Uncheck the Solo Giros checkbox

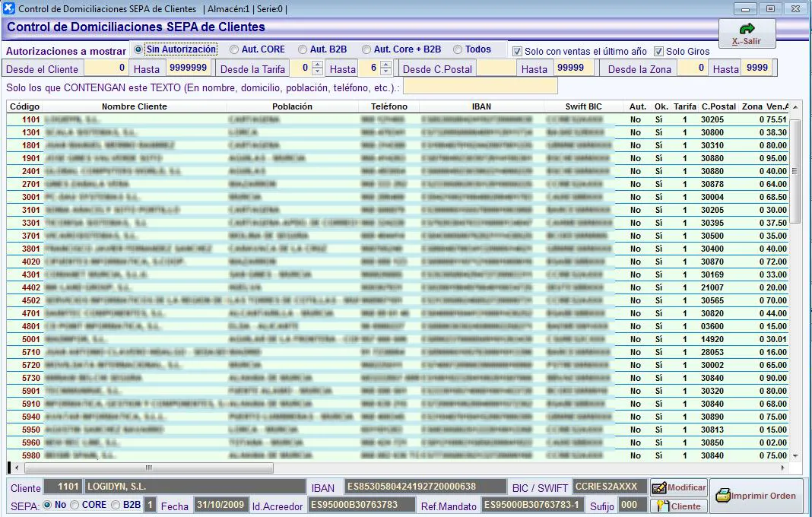click(x=659, y=52)
